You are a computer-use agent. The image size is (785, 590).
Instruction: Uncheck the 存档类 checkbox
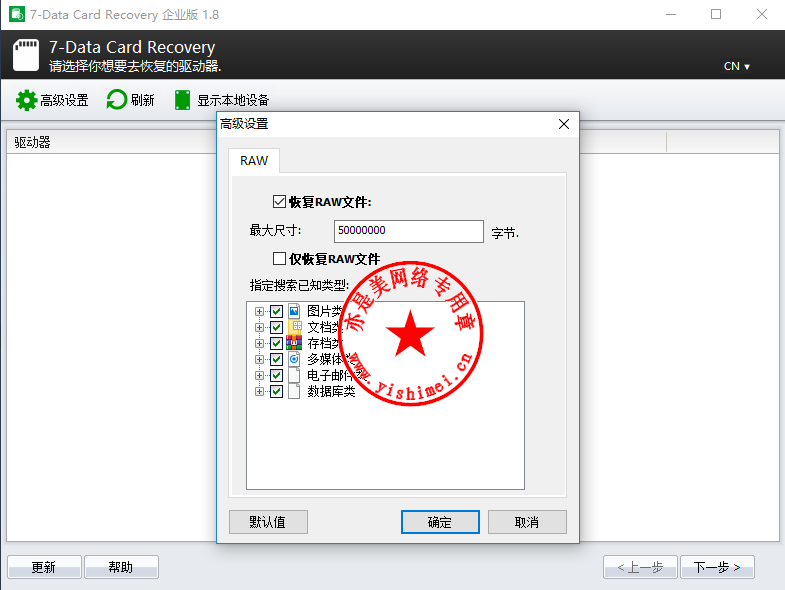point(276,344)
